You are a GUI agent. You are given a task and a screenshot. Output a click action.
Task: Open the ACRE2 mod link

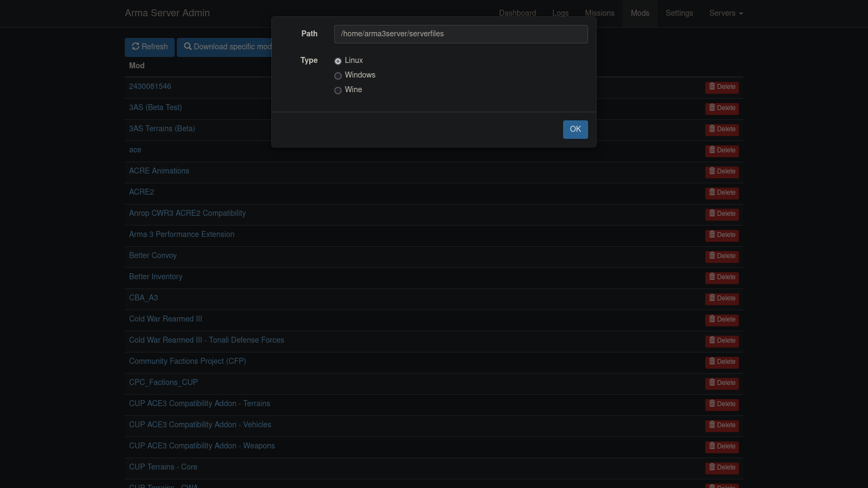142,192
